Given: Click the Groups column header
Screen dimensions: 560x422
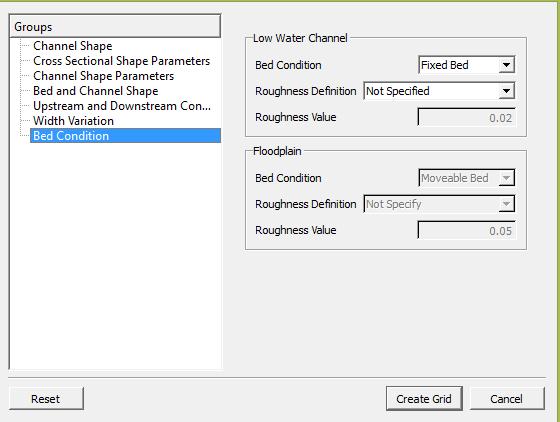Looking at the screenshot, I should [115, 26].
